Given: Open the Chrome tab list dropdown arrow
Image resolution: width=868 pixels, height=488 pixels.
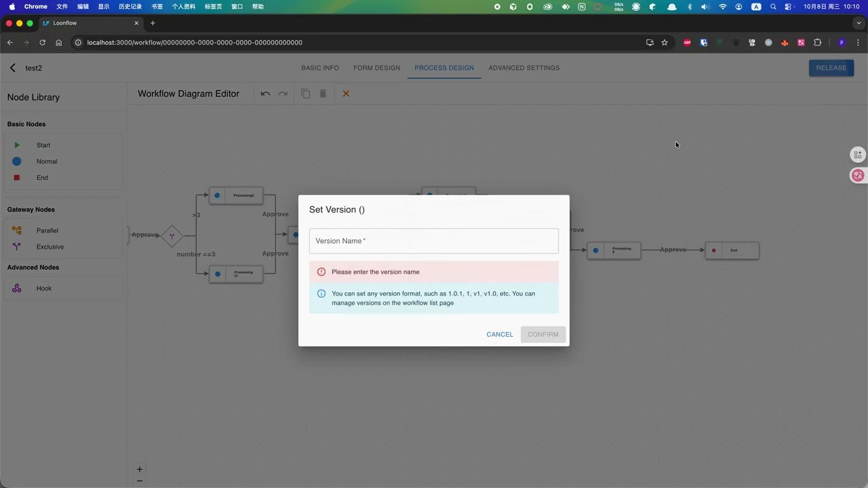Looking at the screenshot, I should (x=859, y=23).
